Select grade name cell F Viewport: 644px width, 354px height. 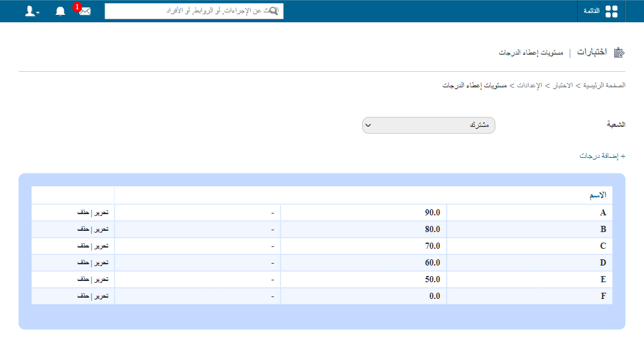coord(529,296)
